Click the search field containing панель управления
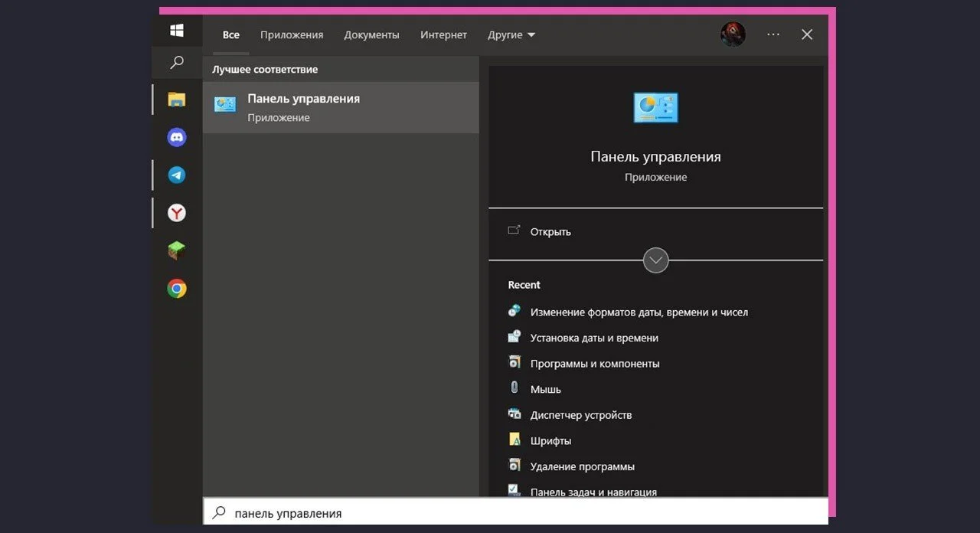The width and height of the screenshot is (980, 533). pyautogui.click(x=515, y=512)
